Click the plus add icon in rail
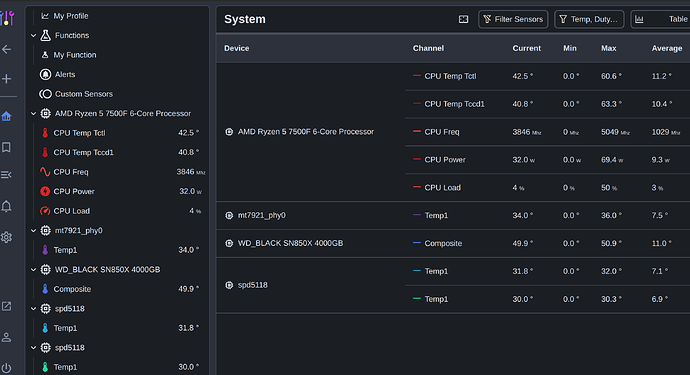The height and width of the screenshot is (375, 690). tap(6, 79)
